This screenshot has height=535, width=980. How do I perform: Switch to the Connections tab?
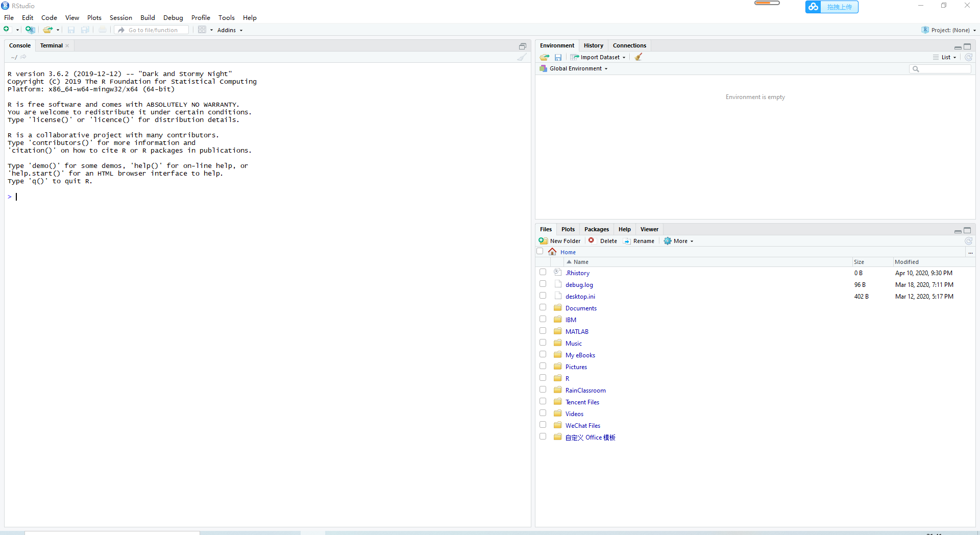coord(629,45)
